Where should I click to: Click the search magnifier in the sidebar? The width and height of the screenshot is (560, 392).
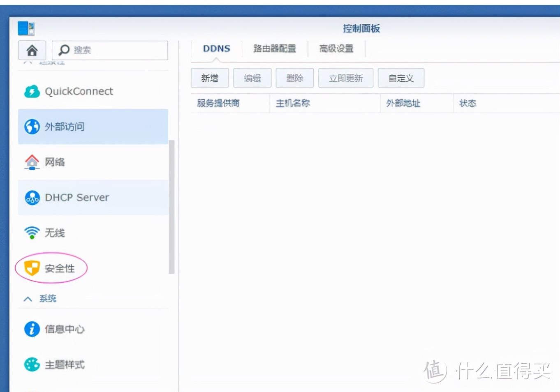pos(64,50)
